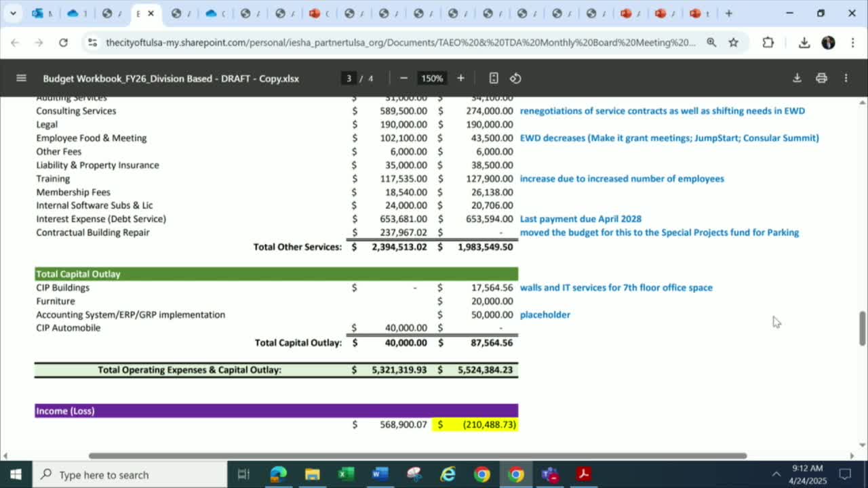
Task: Open the browser zoom indicator
Action: click(x=711, y=43)
